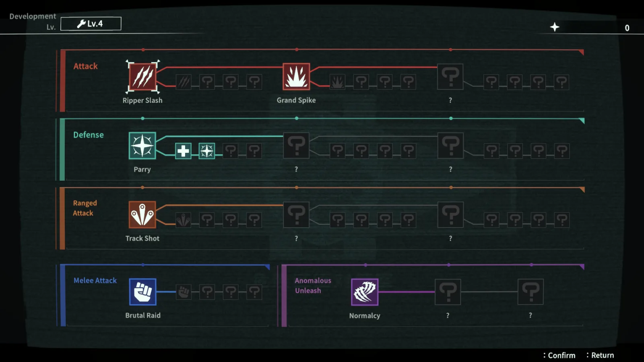Select the Melee Attack category label

(95, 280)
